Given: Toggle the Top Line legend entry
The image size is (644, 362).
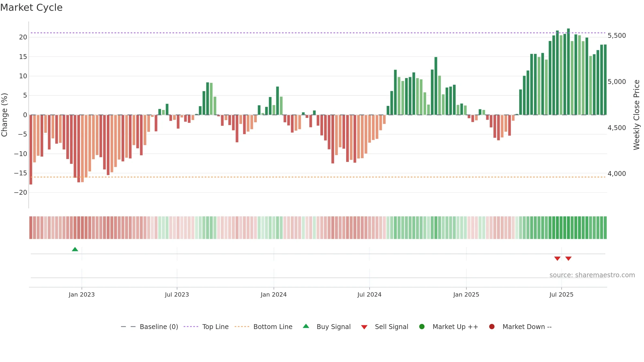Looking at the screenshot, I should 206,327.
